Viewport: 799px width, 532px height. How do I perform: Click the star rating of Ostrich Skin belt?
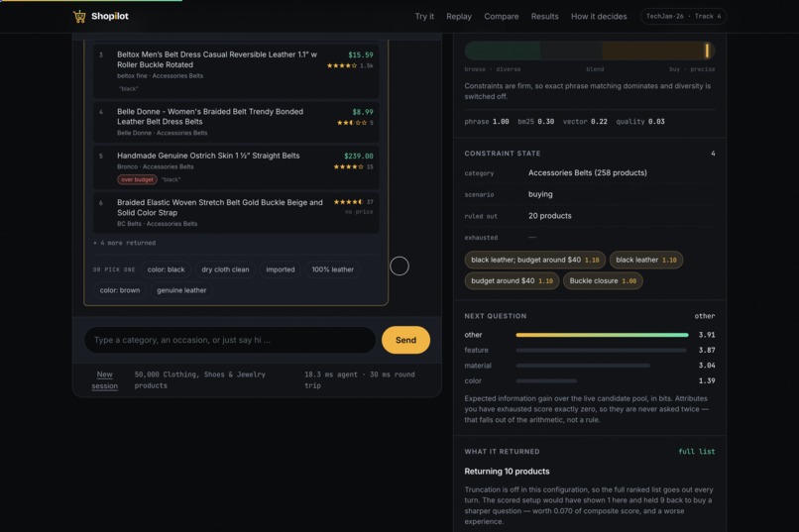tap(349, 167)
